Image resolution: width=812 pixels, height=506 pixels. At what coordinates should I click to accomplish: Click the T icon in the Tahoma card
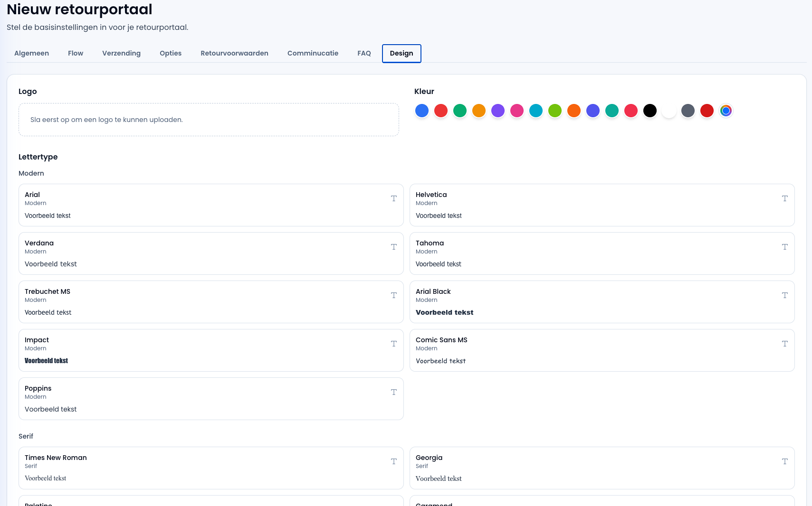coord(785,247)
